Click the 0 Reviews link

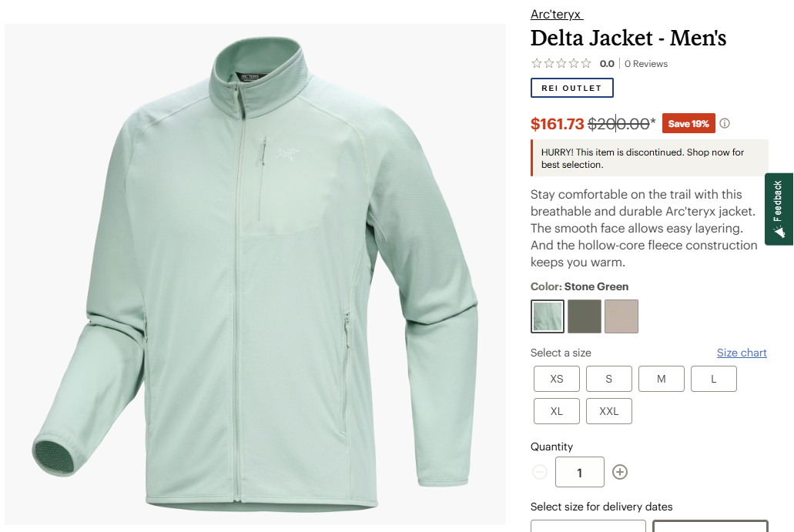[x=646, y=64]
